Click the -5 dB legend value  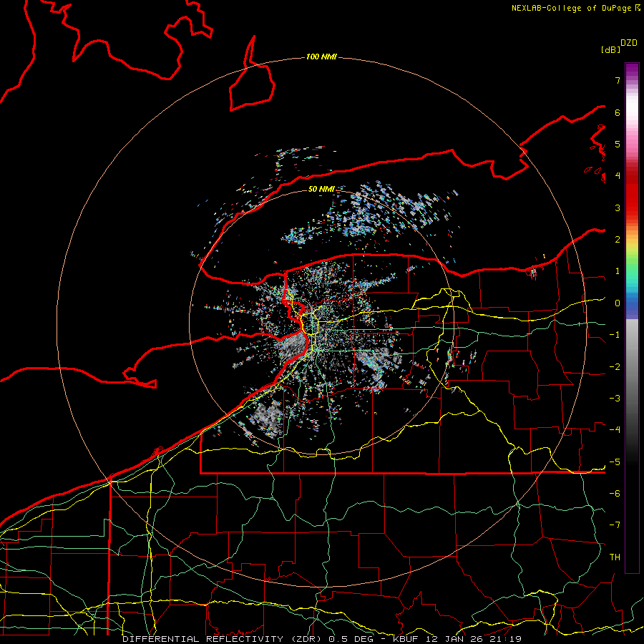(x=615, y=462)
